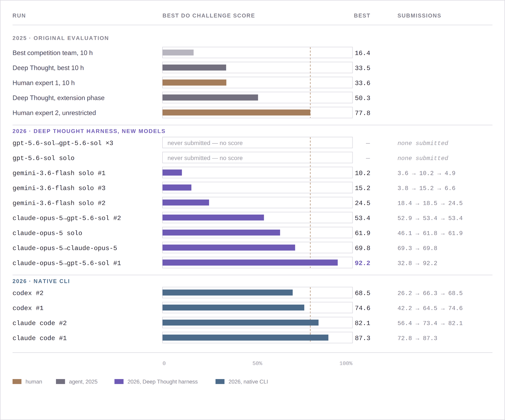This screenshot has height=420, width=505.
Task: Click 'claude-opus-5→gpt-5.6-sol #2' run label
Action: [x=67, y=218]
